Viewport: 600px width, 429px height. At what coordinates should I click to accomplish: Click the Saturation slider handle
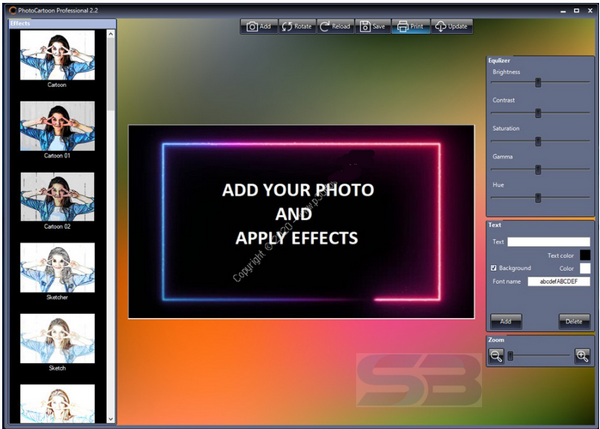(538, 141)
